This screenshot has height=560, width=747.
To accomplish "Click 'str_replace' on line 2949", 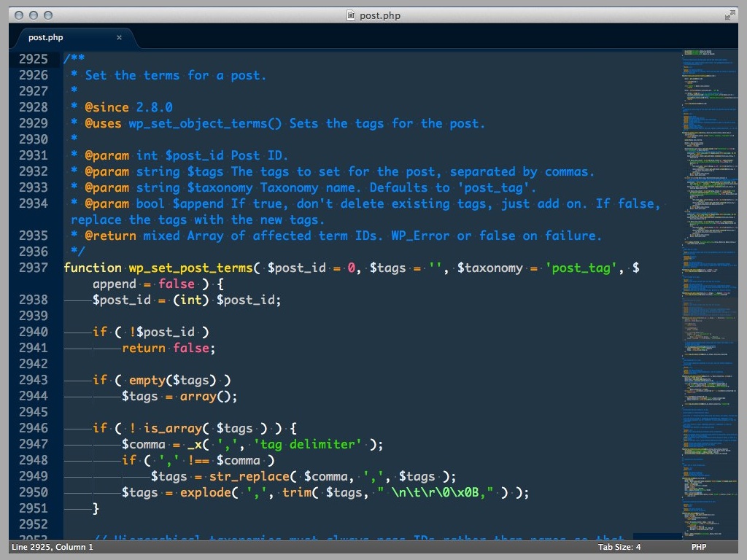I will click(249, 477).
